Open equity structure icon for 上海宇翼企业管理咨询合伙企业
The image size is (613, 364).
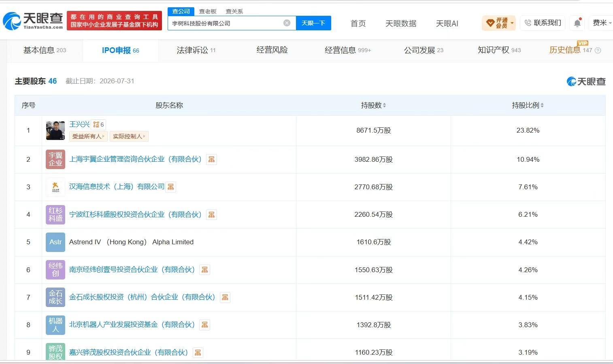pos(211,159)
